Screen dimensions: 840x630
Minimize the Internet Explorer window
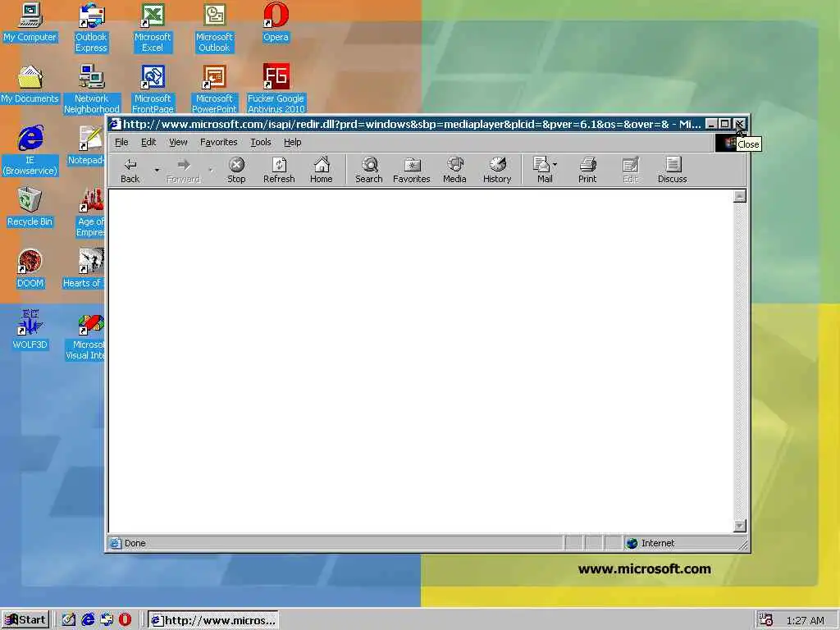[711, 125]
